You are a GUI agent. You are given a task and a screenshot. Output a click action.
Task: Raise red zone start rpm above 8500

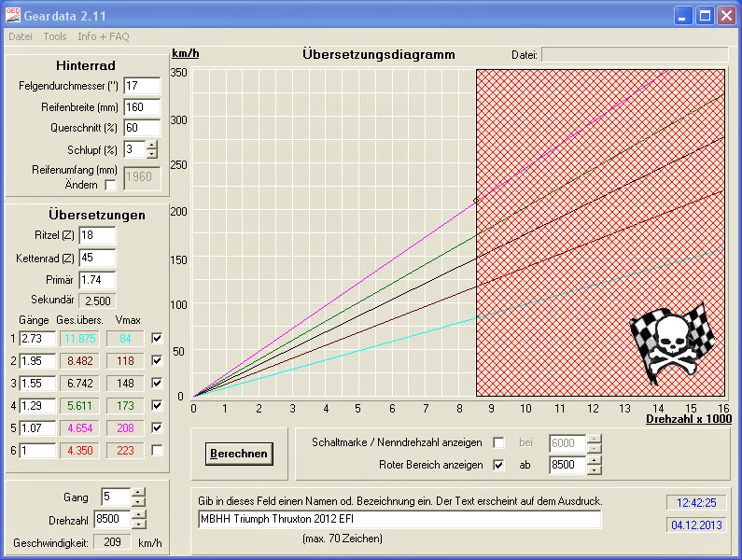click(x=594, y=460)
